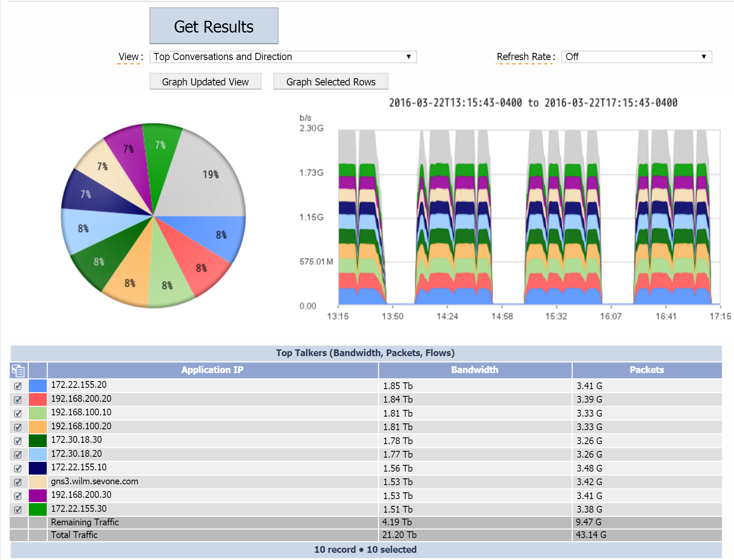
Task: Click the Get Results button
Action: tap(214, 26)
